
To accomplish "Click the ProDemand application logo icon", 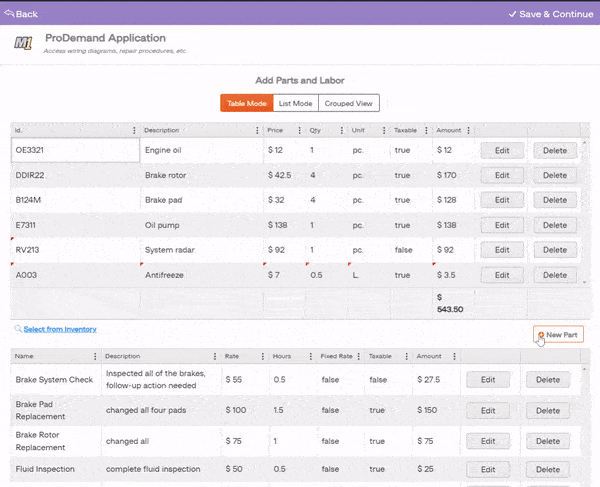I will pos(23,43).
